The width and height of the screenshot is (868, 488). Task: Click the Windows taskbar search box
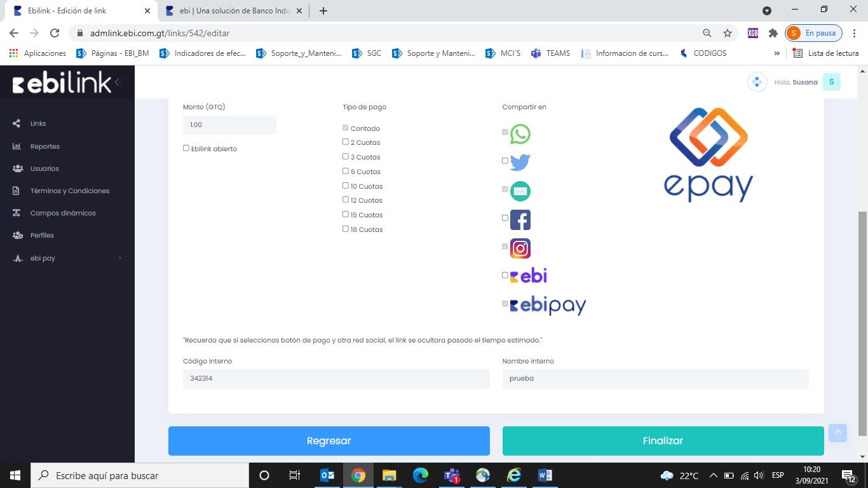(x=140, y=475)
